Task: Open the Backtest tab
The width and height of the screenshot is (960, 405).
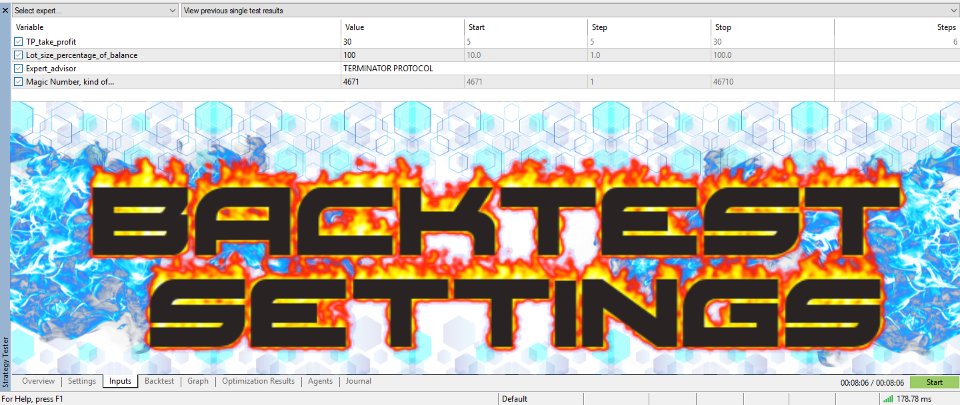Action: point(159,381)
